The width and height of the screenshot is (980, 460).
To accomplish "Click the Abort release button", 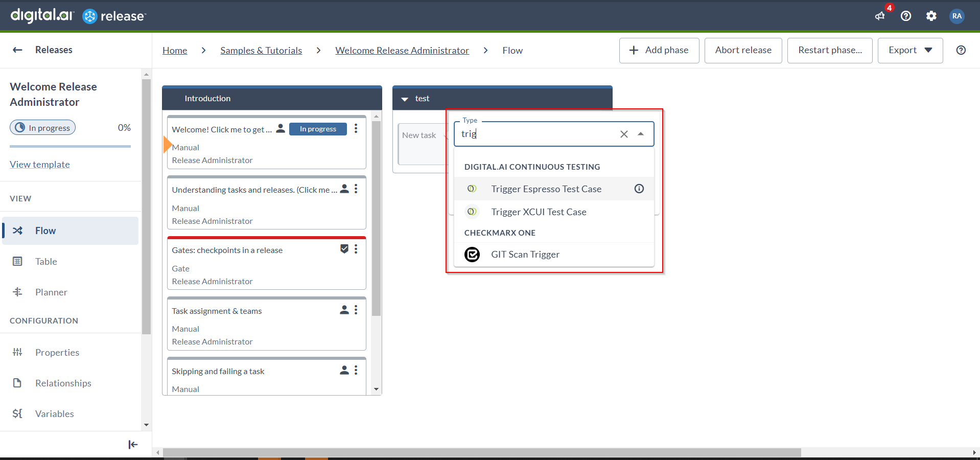I will click(x=743, y=50).
